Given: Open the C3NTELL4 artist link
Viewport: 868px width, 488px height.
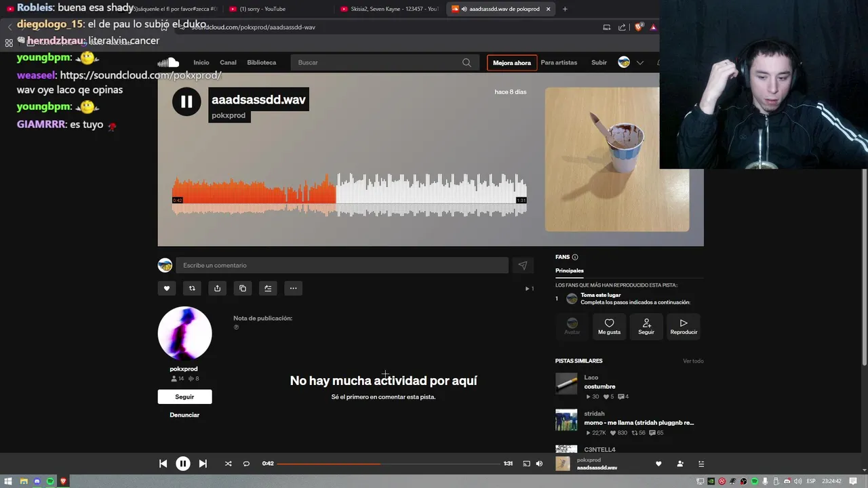Looking at the screenshot, I should click(x=599, y=449).
